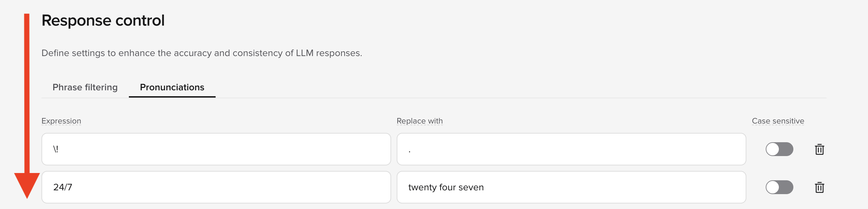Remove the second pronunciation row via trash icon

819,187
